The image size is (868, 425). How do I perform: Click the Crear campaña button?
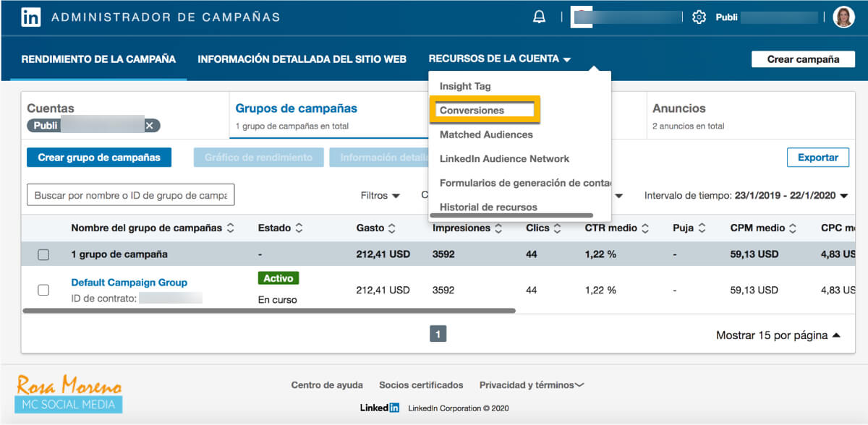tap(803, 59)
